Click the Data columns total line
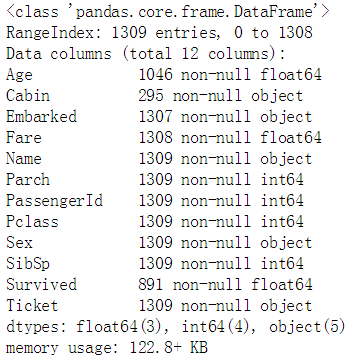This screenshot has height=361, width=364. (x=146, y=54)
